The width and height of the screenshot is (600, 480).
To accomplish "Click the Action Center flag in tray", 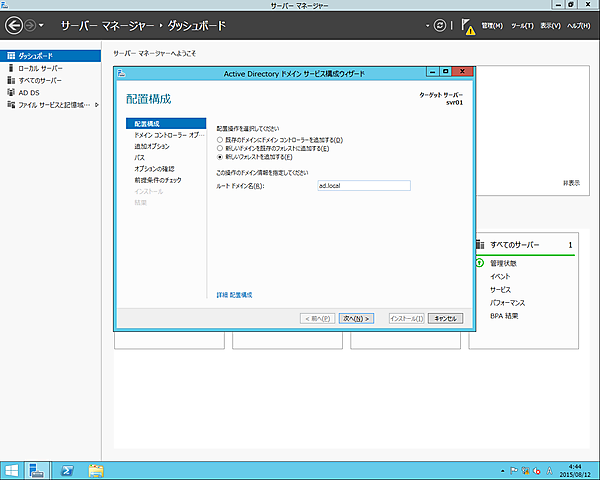I will click(514, 471).
